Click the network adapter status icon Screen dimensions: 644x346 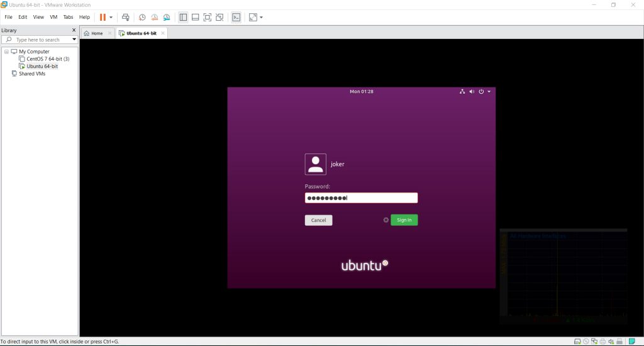(x=594, y=342)
